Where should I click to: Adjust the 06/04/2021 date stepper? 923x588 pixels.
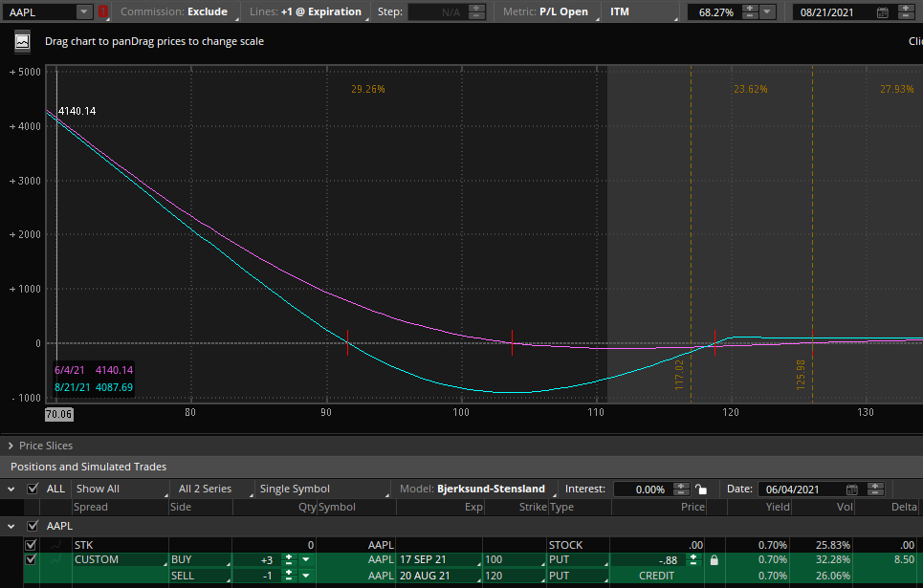[x=876, y=490]
